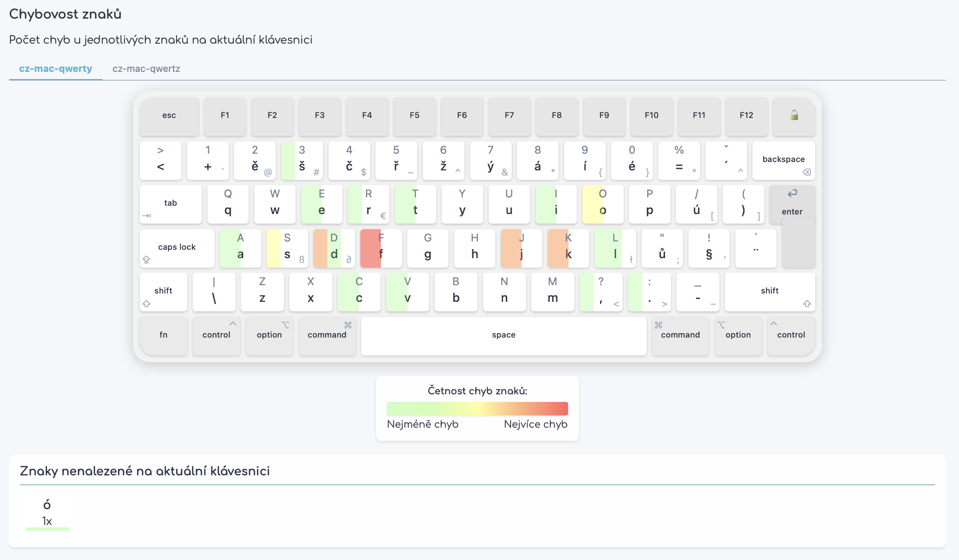
Task: Click the left control key
Action: click(216, 335)
